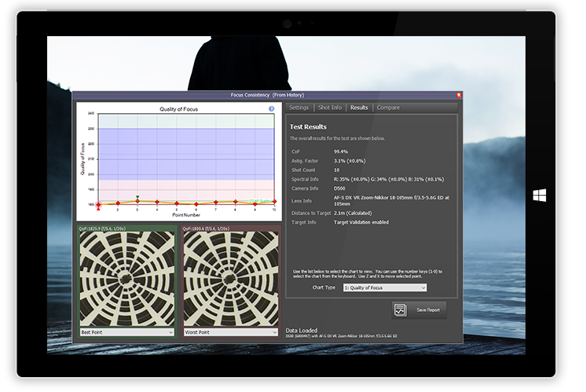
Task: Select the last data point at point 10
Action: point(273,202)
